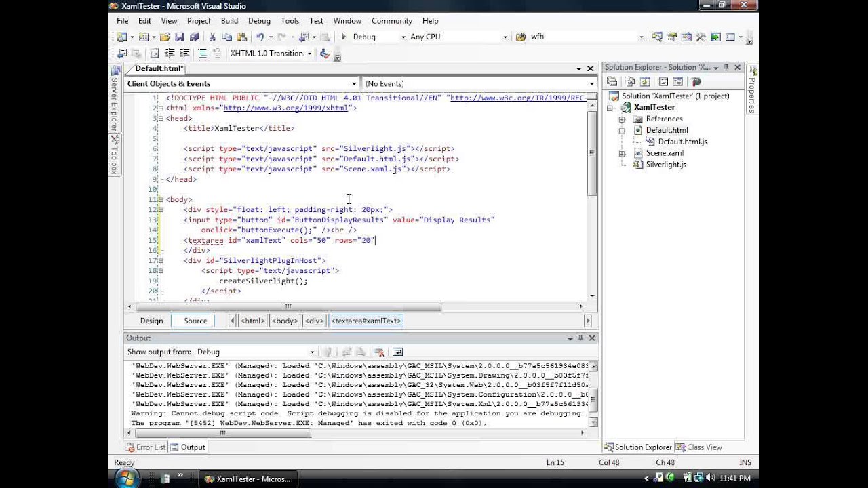
Task: Switch to the Design view tab
Action: point(151,321)
